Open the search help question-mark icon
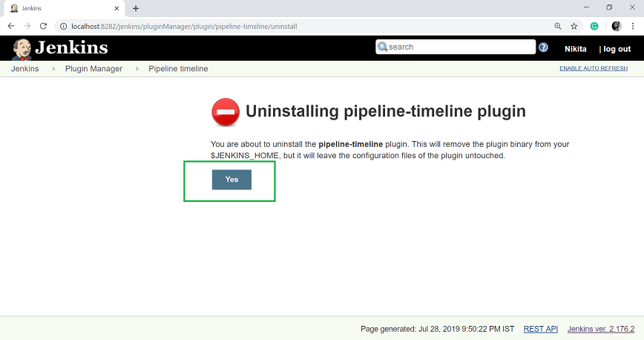Viewport: 644px width, 340px height. pos(543,48)
